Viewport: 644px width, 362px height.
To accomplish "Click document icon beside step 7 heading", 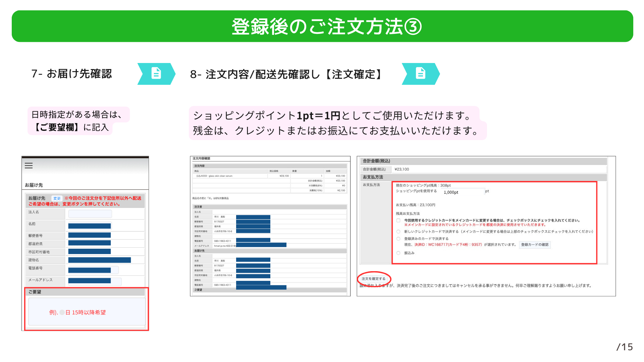I will (156, 73).
